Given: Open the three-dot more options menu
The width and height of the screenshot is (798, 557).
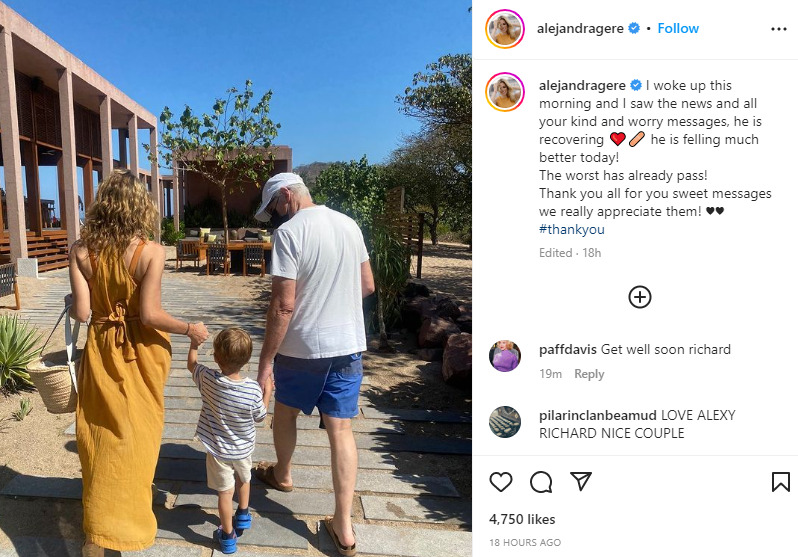Looking at the screenshot, I should pyautogui.click(x=779, y=29).
